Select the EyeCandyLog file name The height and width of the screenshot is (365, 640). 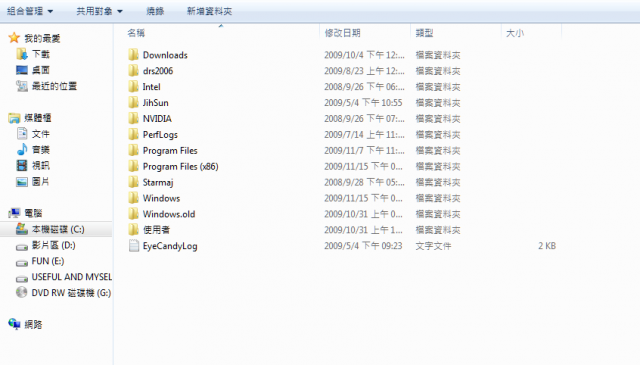click(x=170, y=246)
